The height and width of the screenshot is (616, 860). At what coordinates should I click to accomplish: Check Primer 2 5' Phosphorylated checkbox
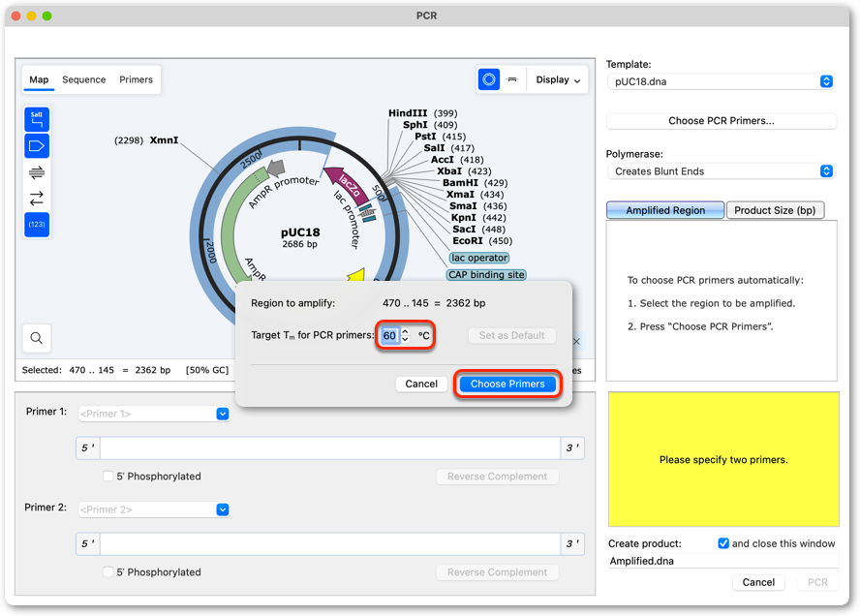coord(108,572)
